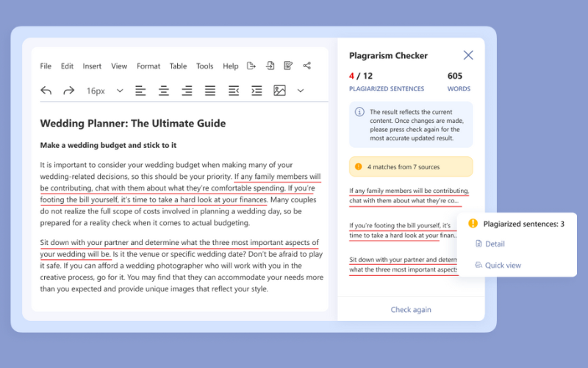Viewport: 588px width, 368px height.
Task: Justify text alignment icon
Action: point(210,91)
